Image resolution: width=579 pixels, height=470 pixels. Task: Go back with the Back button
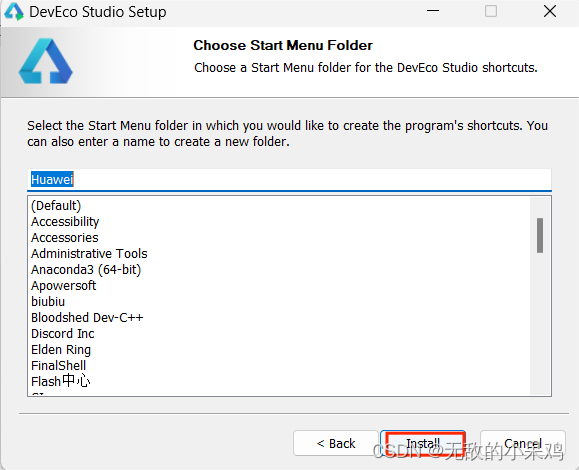[336, 443]
